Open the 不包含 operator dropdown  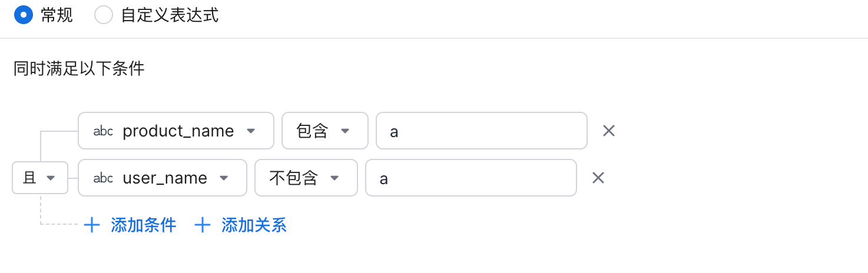(x=306, y=178)
